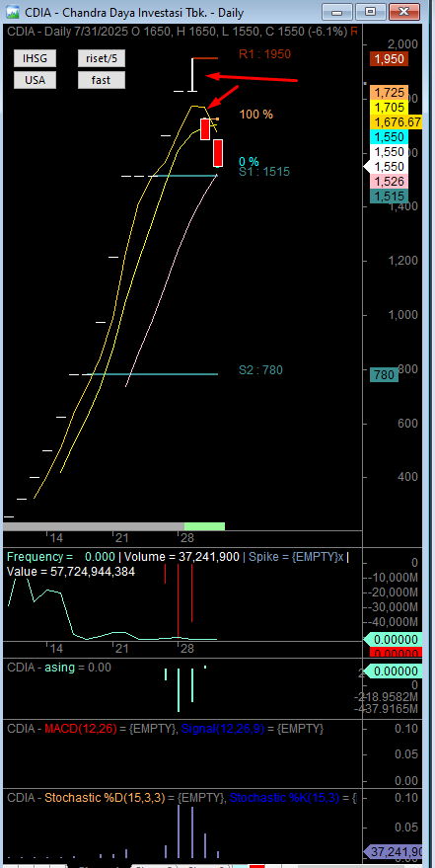Click the -437.9165M asing axis label
This screenshot has height=868, width=435.
[x=388, y=709]
